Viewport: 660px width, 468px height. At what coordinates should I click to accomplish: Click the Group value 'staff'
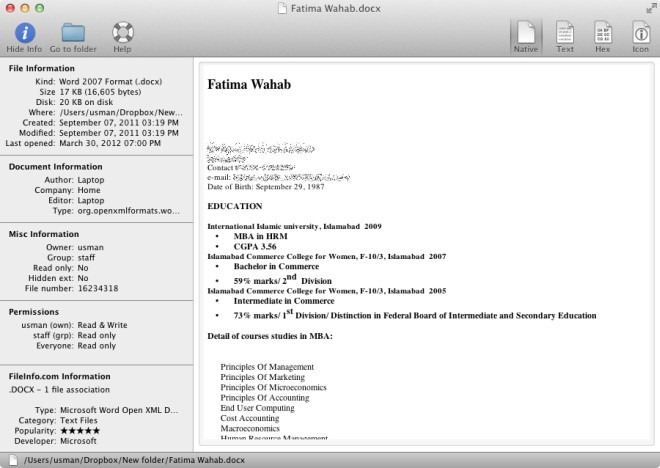(x=86, y=258)
